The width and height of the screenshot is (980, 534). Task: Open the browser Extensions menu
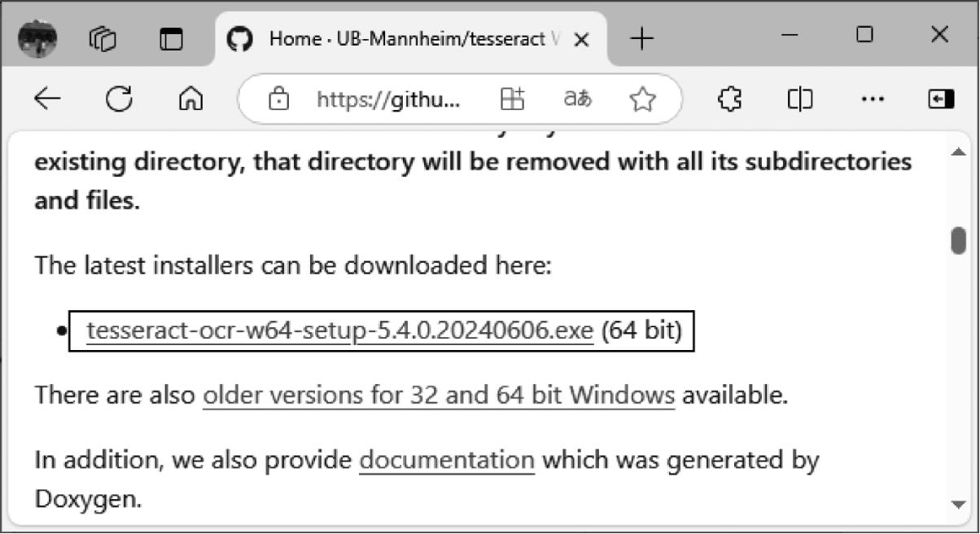tap(729, 99)
